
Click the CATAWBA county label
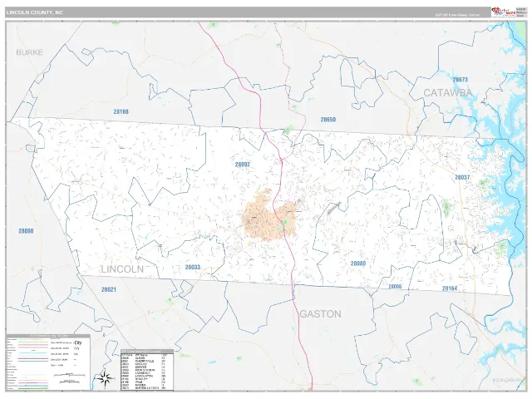[x=447, y=93]
